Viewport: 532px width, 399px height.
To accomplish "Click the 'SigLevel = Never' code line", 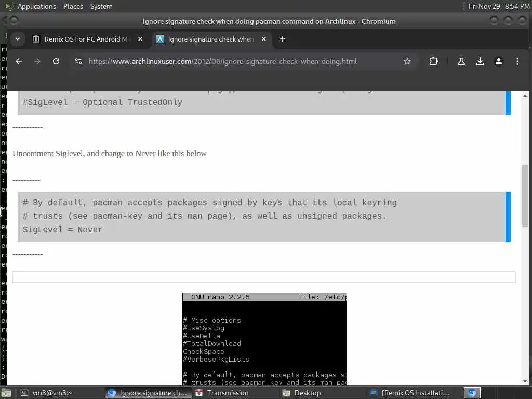I will click(62, 230).
